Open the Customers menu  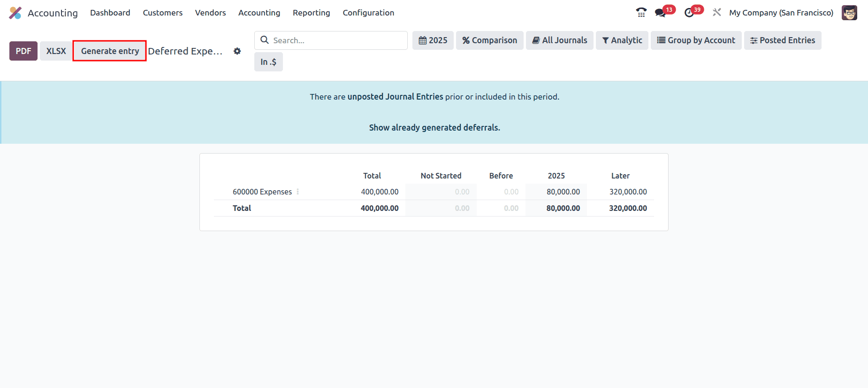[162, 13]
